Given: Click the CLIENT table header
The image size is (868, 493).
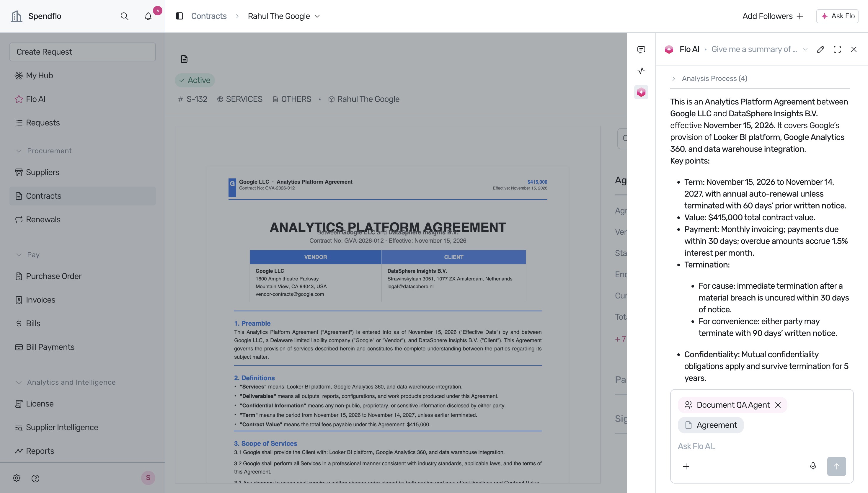Looking at the screenshot, I should 454,257.
